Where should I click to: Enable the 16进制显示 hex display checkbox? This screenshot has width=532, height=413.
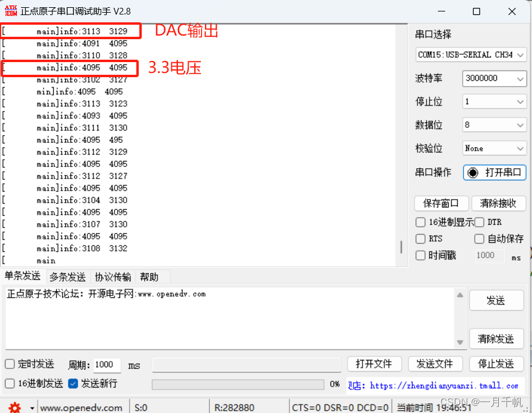tap(420, 222)
